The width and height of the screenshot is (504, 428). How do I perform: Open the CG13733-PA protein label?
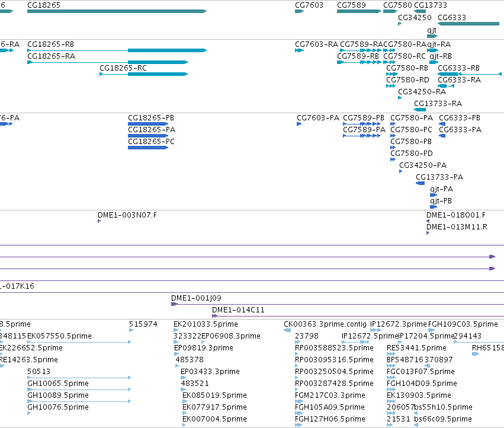click(439, 177)
